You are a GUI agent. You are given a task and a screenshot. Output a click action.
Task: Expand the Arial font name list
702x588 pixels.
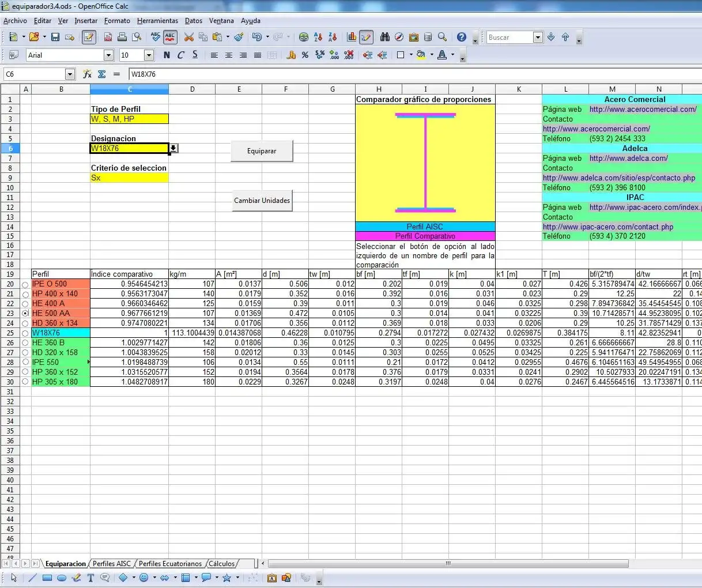click(108, 55)
